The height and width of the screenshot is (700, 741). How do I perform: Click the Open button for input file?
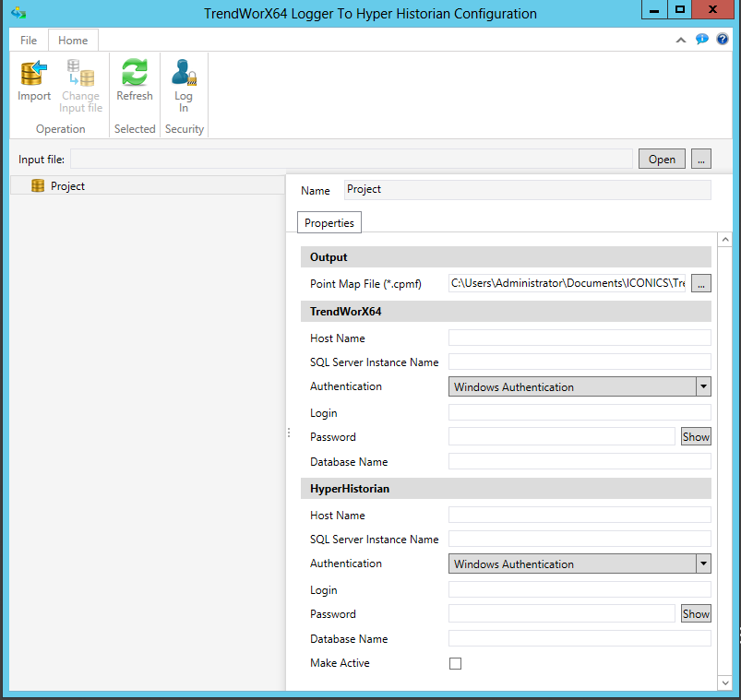[x=662, y=159]
